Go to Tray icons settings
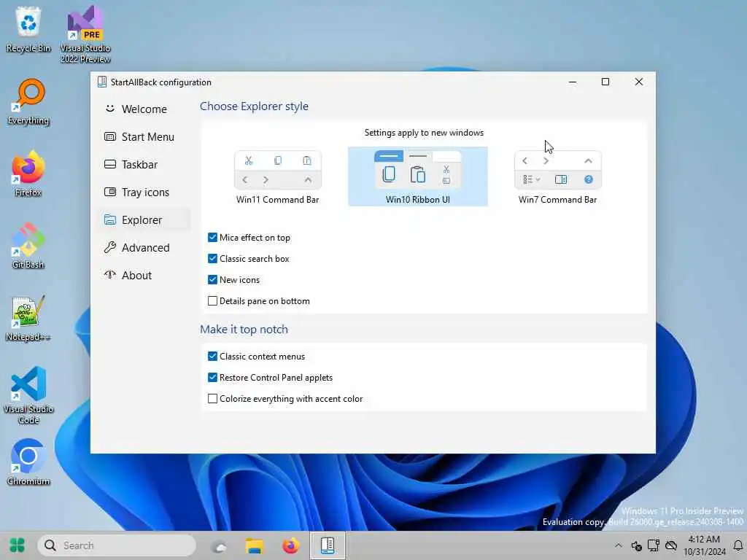Screen dimensions: 747x560 tap(143, 192)
